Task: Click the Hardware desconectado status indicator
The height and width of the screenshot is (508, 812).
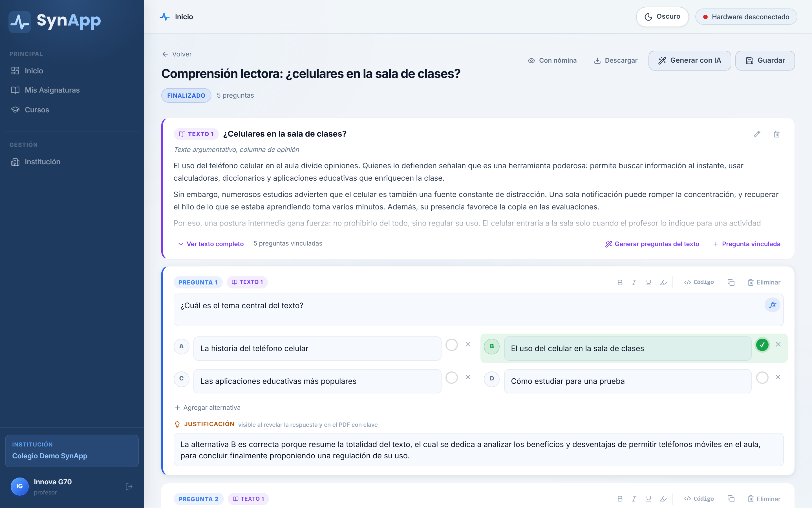Action: (x=745, y=17)
